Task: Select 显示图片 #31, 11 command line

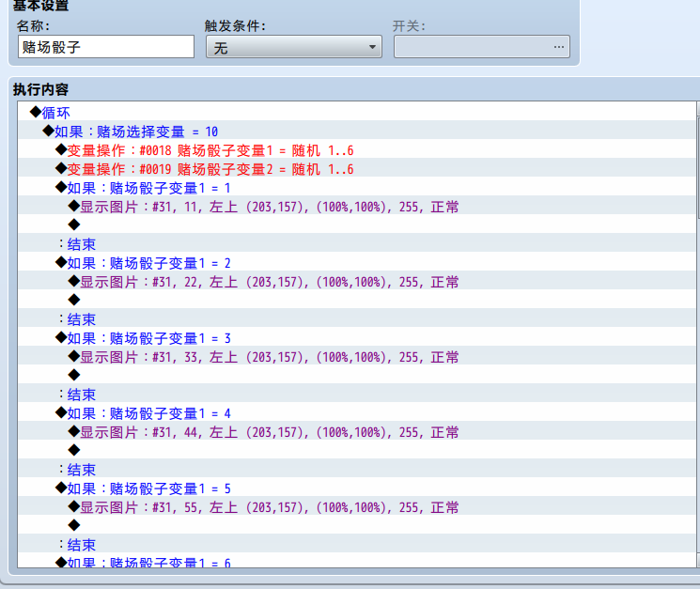Action: tap(357, 206)
